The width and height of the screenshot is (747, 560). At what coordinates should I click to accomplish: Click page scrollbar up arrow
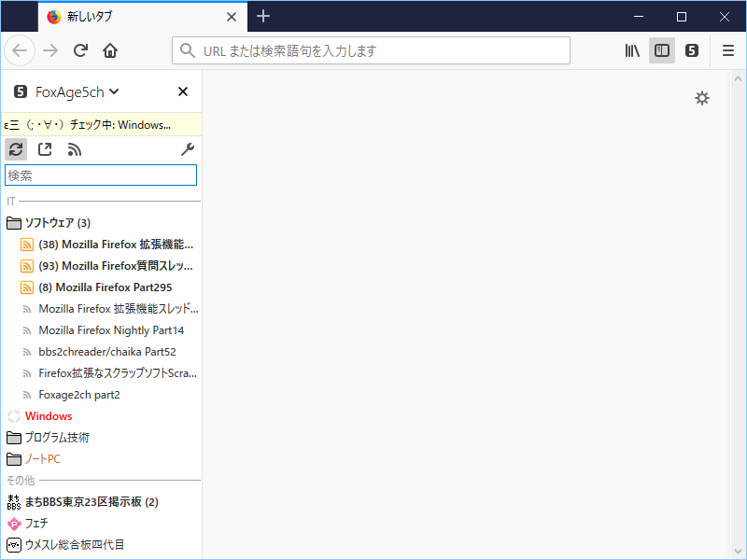click(x=738, y=78)
